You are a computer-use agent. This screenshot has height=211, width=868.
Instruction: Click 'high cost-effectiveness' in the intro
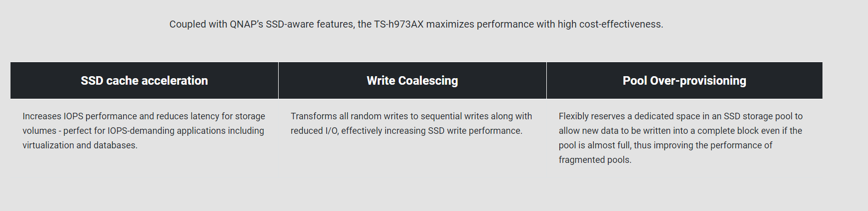pyautogui.click(x=610, y=24)
